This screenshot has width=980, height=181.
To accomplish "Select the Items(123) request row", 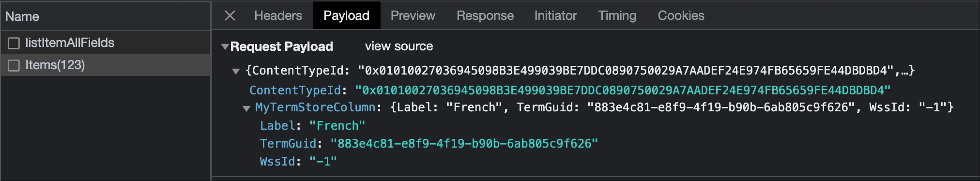I will click(x=106, y=65).
